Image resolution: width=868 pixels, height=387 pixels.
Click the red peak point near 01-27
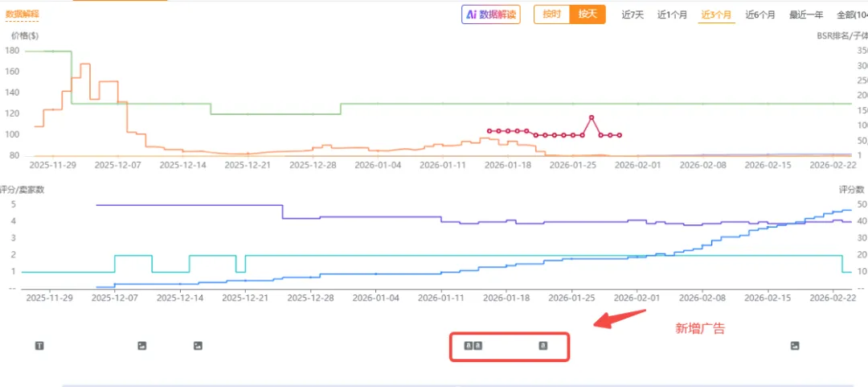click(592, 117)
